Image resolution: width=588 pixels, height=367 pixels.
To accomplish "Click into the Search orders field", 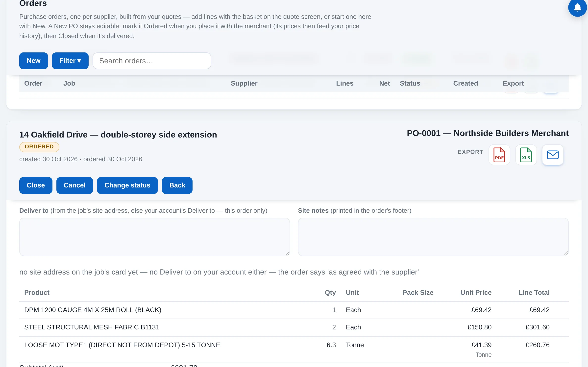I will click(152, 61).
